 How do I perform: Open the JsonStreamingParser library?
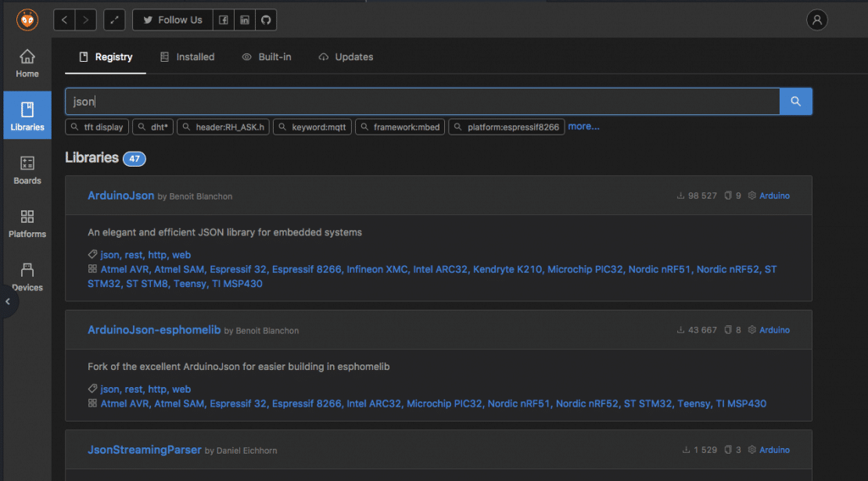pos(145,450)
